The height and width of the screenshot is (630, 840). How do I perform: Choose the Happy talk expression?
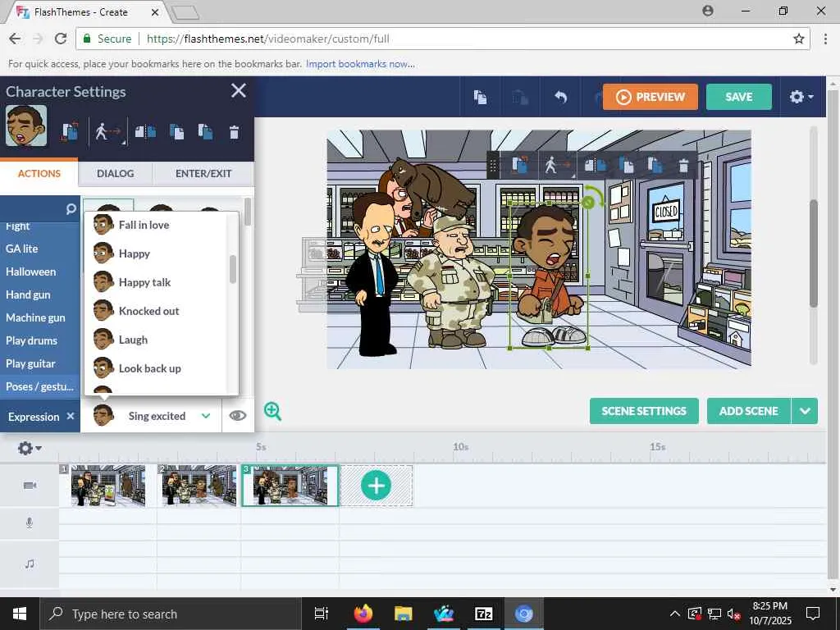156,282
